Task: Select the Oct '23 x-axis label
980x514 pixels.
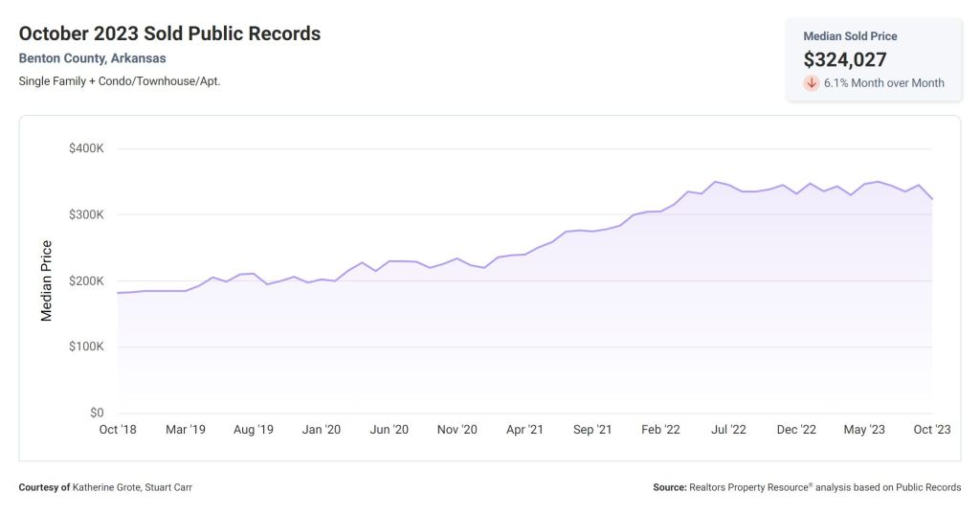Action: 931,430
